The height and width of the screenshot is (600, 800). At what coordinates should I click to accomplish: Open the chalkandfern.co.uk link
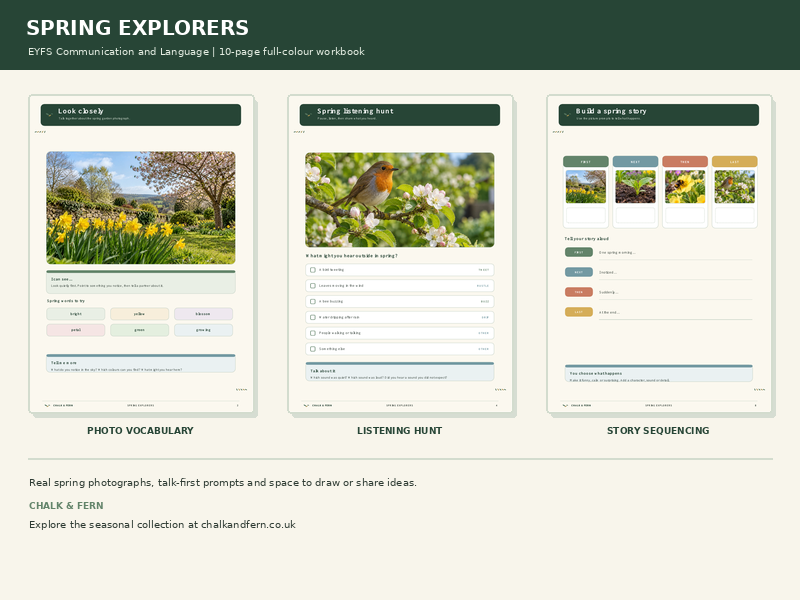click(248, 524)
